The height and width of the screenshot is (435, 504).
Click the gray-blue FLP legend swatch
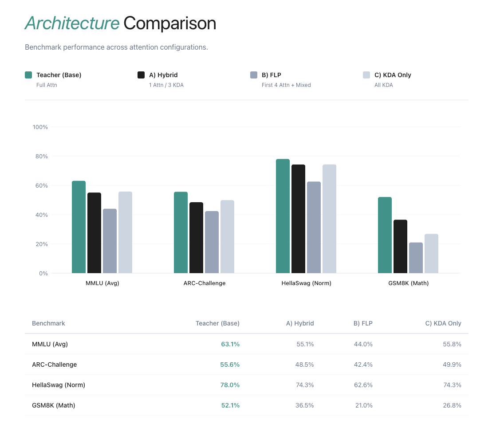[254, 75]
